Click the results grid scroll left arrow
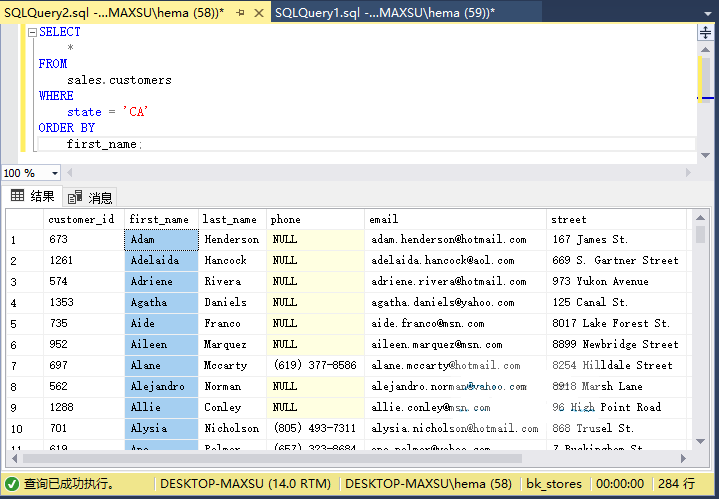 pos(15,458)
